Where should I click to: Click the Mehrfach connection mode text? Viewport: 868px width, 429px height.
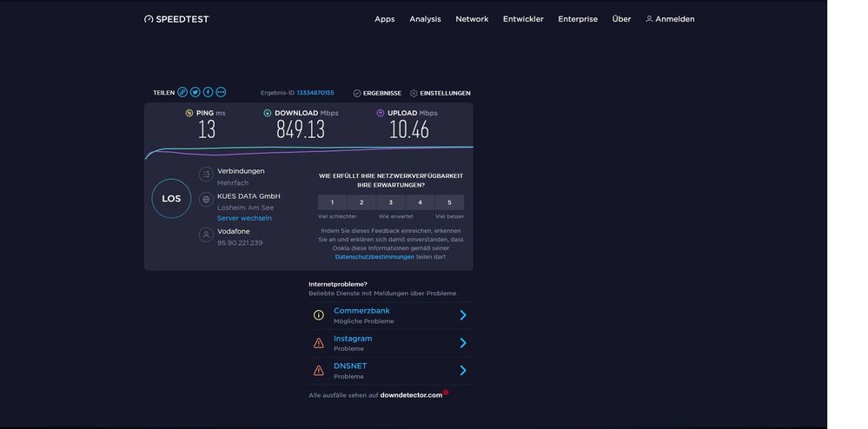(233, 182)
